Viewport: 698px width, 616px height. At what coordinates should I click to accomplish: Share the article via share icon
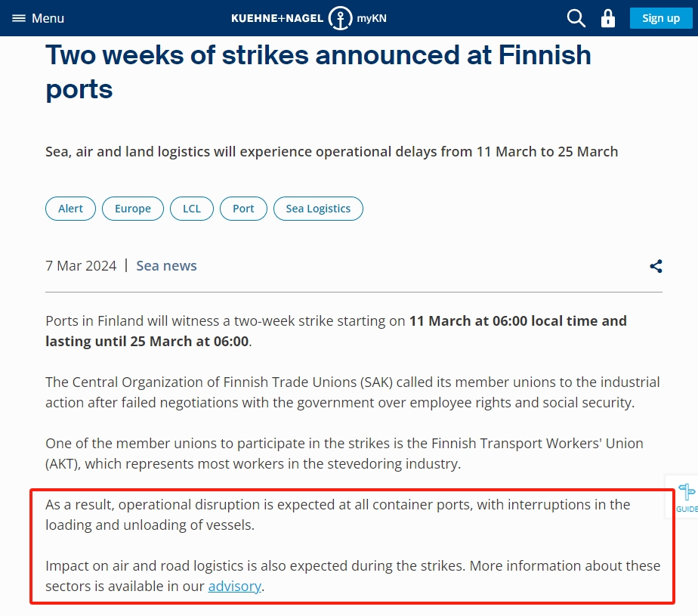pos(656,266)
